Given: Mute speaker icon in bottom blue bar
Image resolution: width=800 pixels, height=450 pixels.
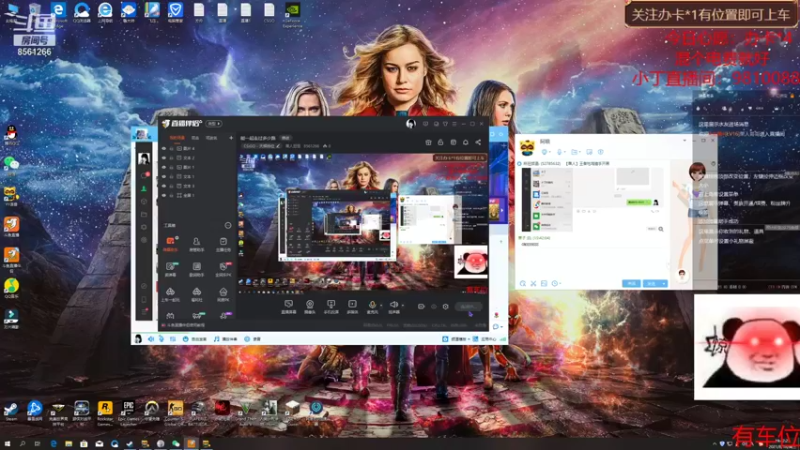Looking at the screenshot, I should point(151,339).
